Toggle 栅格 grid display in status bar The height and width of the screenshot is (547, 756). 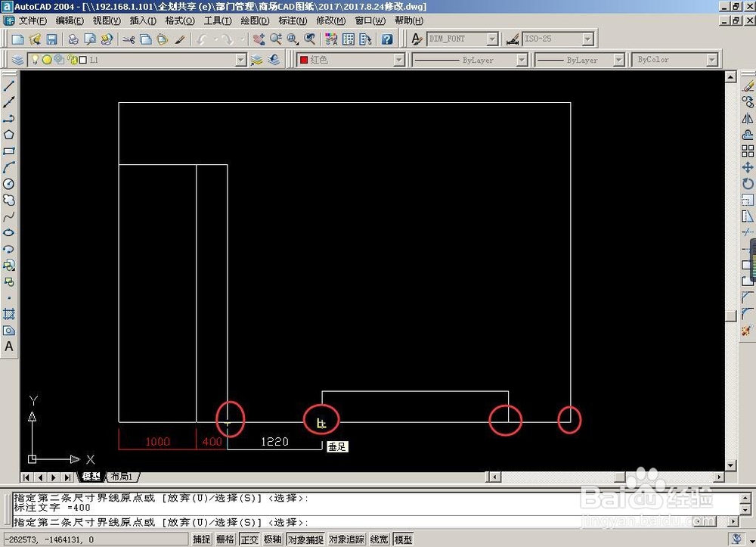225,539
